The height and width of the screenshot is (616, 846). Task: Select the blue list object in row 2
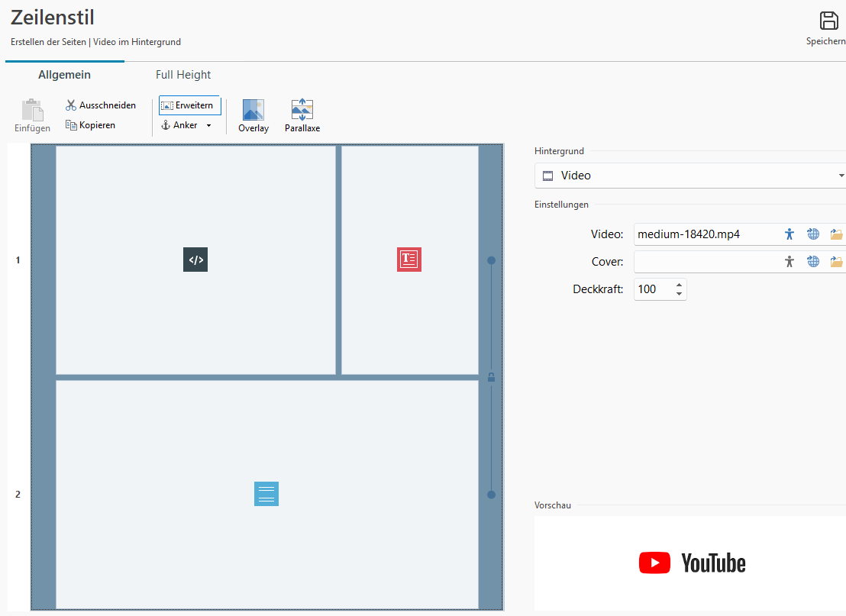266,494
